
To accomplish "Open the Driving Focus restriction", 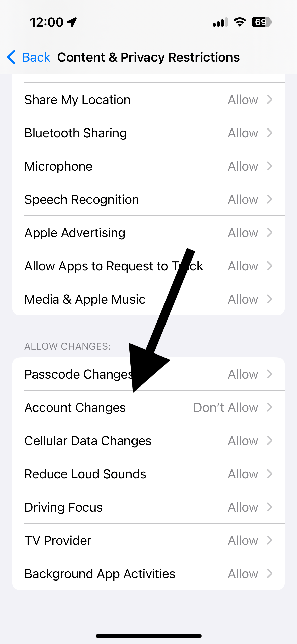I will (149, 507).
